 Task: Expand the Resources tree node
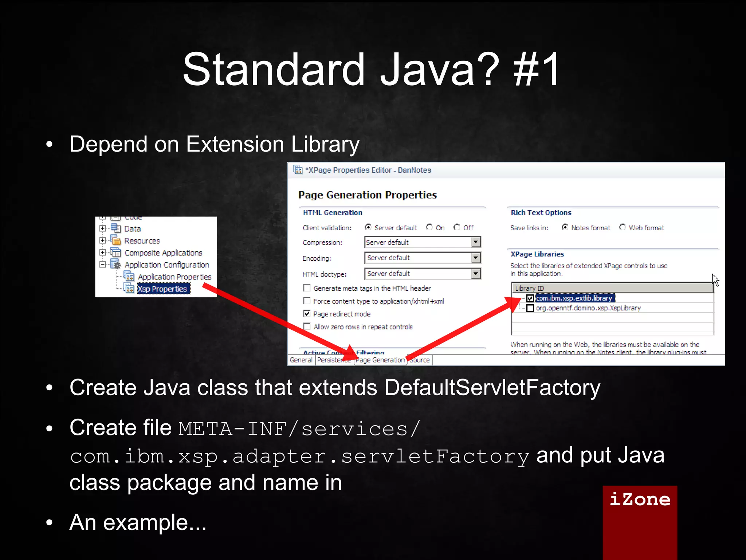tap(102, 240)
